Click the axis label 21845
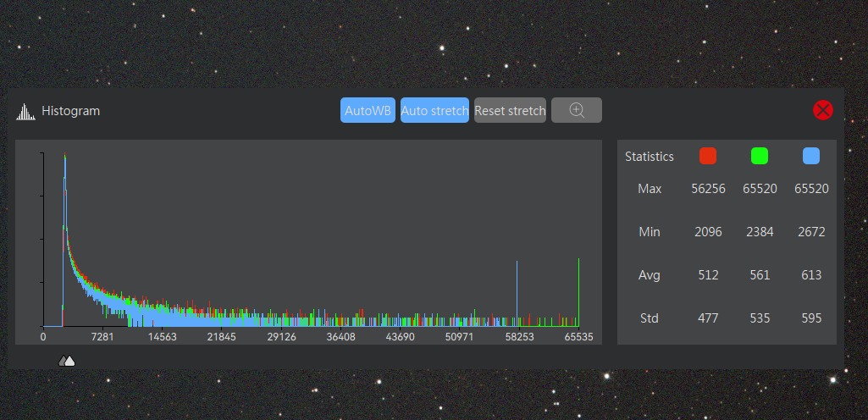The width and height of the screenshot is (868, 420). pyautogui.click(x=222, y=336)
